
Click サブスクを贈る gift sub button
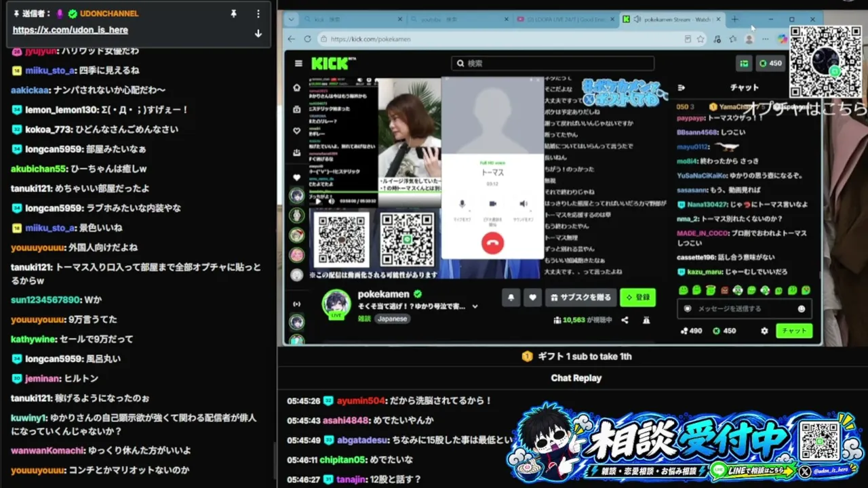[581, 297]
